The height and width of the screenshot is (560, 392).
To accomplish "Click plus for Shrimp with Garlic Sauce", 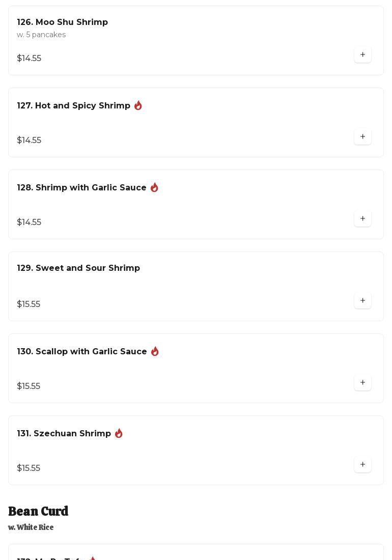I will [362, 218].
